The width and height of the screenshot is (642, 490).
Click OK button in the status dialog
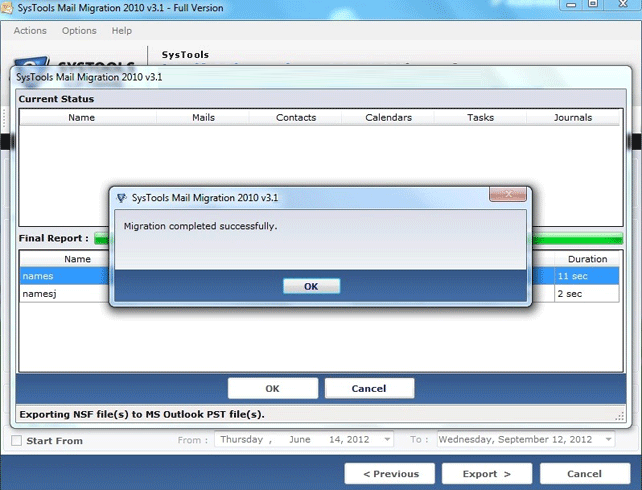[x=273, y=388]
